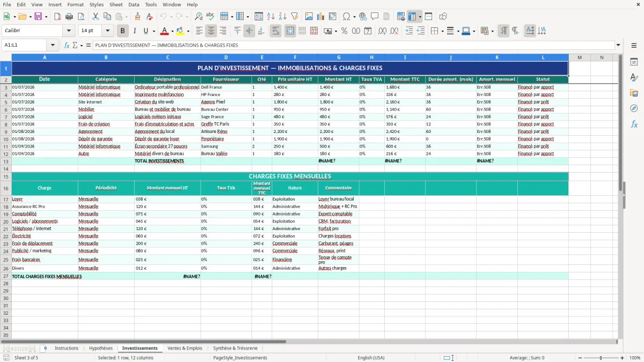This screenshot has width=644, height=362.
Task: Expand the Select Function sum dropdown
Action: click(x=82, y=46)
